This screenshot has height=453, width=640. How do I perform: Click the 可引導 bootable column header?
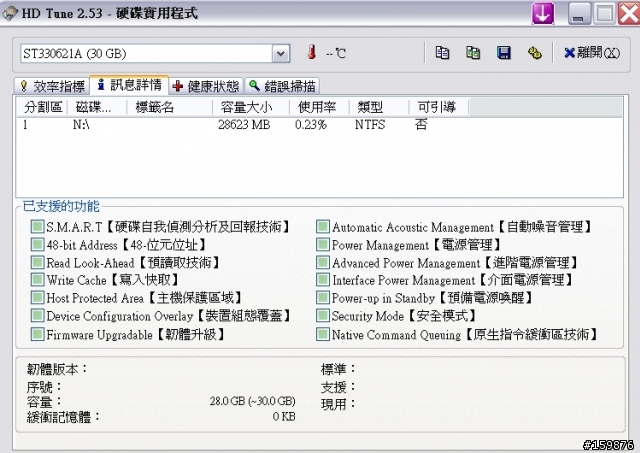[x=439, y=107]
